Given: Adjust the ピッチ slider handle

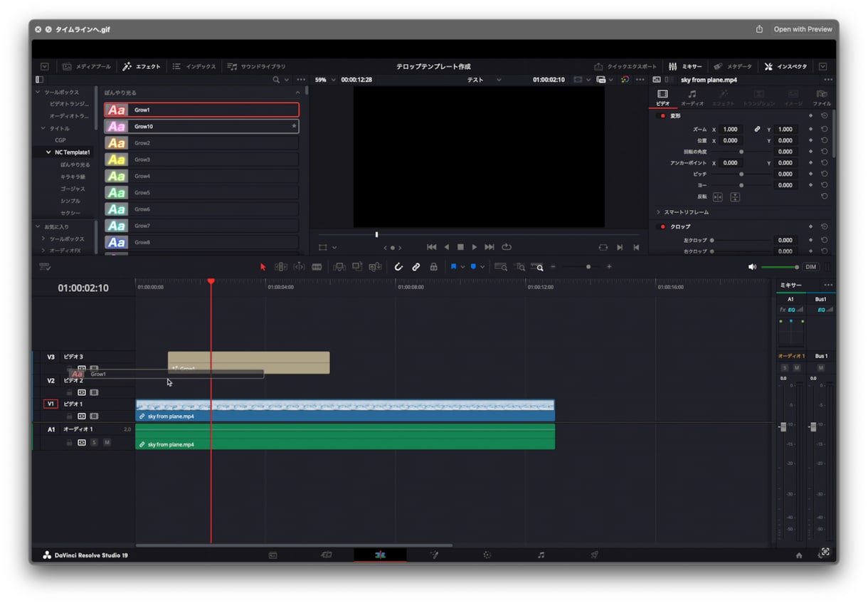Looking at the screenshot, I should tap(741, 174).
